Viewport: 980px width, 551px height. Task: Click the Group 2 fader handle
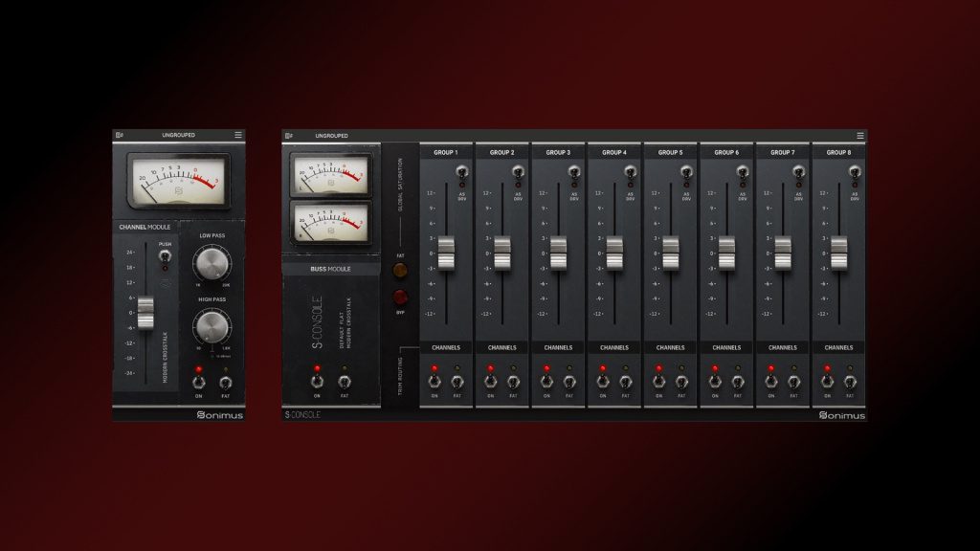pyautogui.click(x=502, y=253)
